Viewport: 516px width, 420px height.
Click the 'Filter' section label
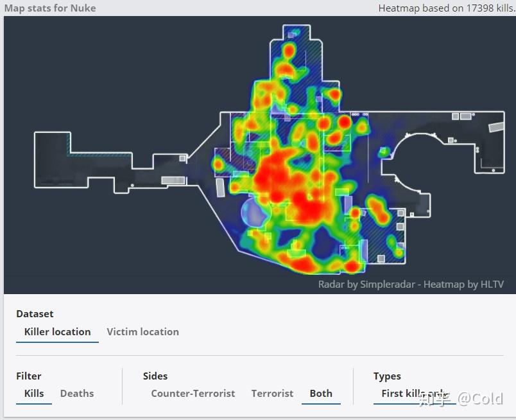29,376
